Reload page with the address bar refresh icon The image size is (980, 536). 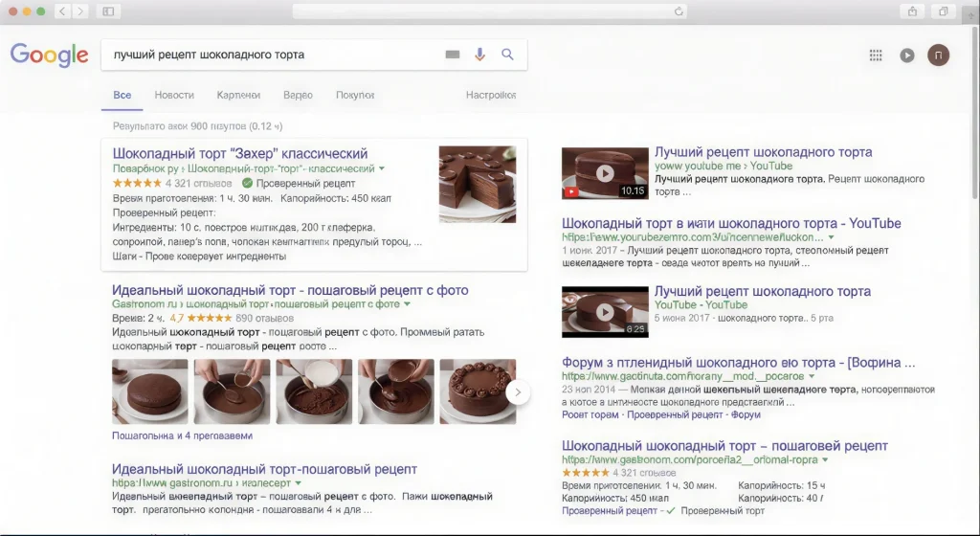[679, 11]
